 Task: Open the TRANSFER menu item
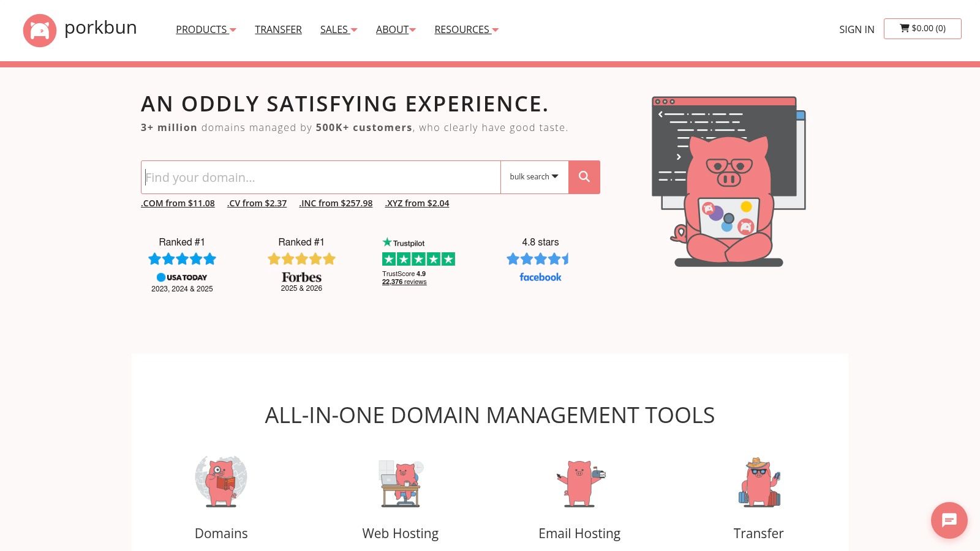point(278,29)
